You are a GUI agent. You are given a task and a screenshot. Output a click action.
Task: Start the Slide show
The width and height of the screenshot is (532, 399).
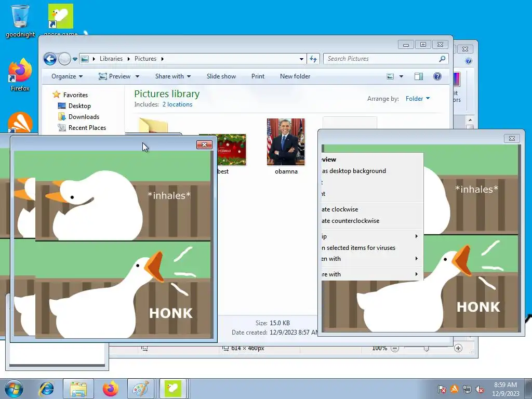click(221, 76)
